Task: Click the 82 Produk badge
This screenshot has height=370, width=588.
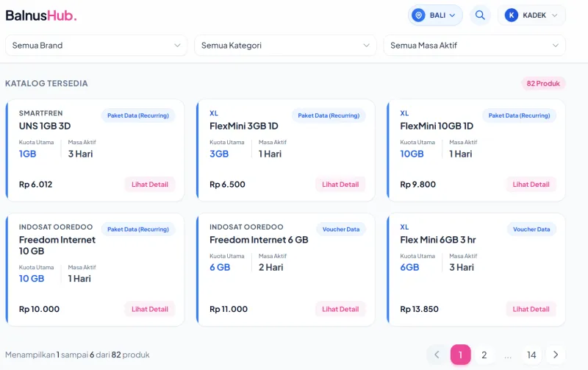Action: click(543, 83)
